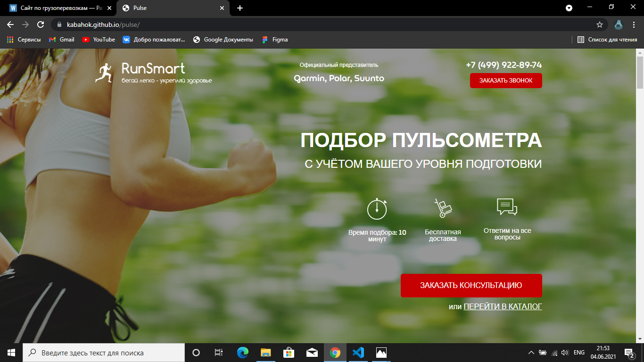Open the Mail app from taskbar
The height and width of the screenshot is (362, 644).
coord(312,353)
